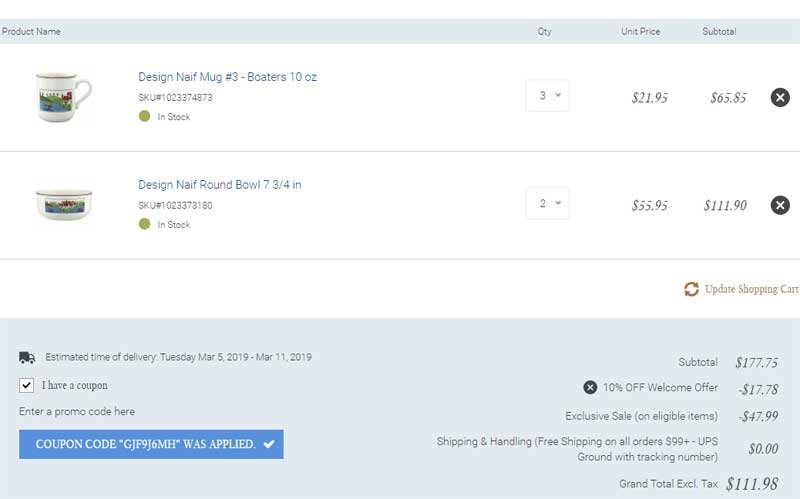Click the Unit Price column header

click(x=640, y=32)
